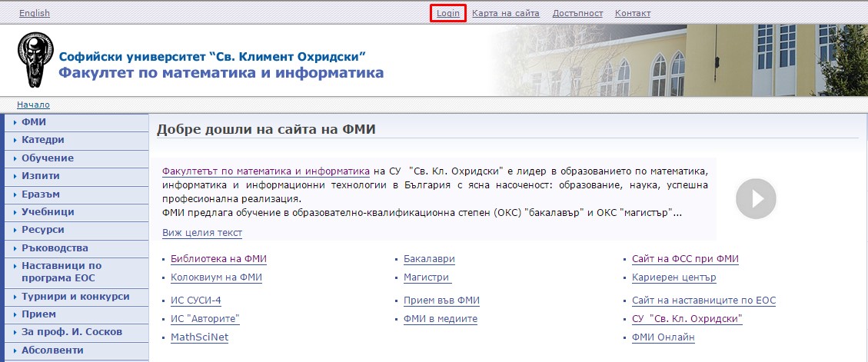Expand the ФМИ sidebar menu item
This screenshot has width=868, height=362.
click(x=76, y=122)
